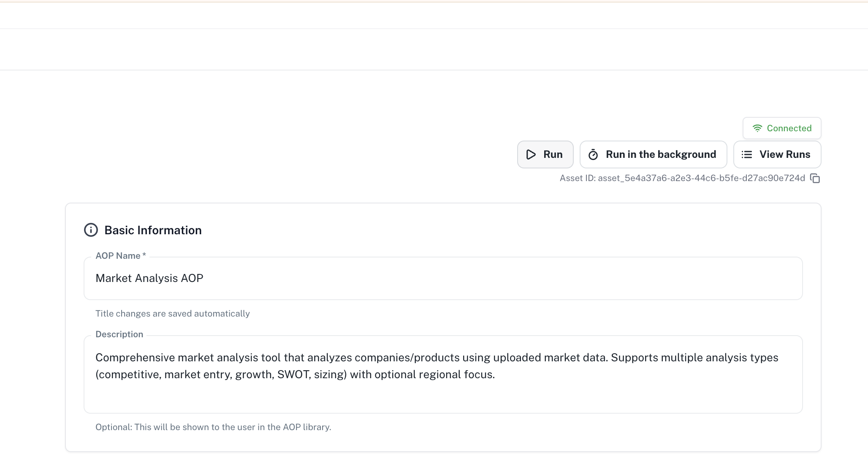Click the AOP Name field label
868x466 pixels.
pyautogui.click(x=118, y=256)
